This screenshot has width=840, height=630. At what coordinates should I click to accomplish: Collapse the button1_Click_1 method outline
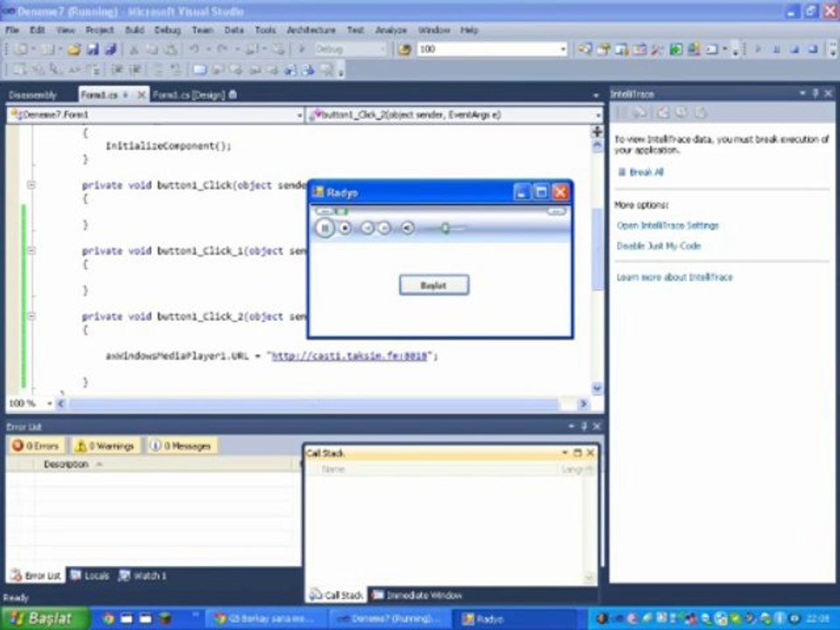tap(31, 251)
